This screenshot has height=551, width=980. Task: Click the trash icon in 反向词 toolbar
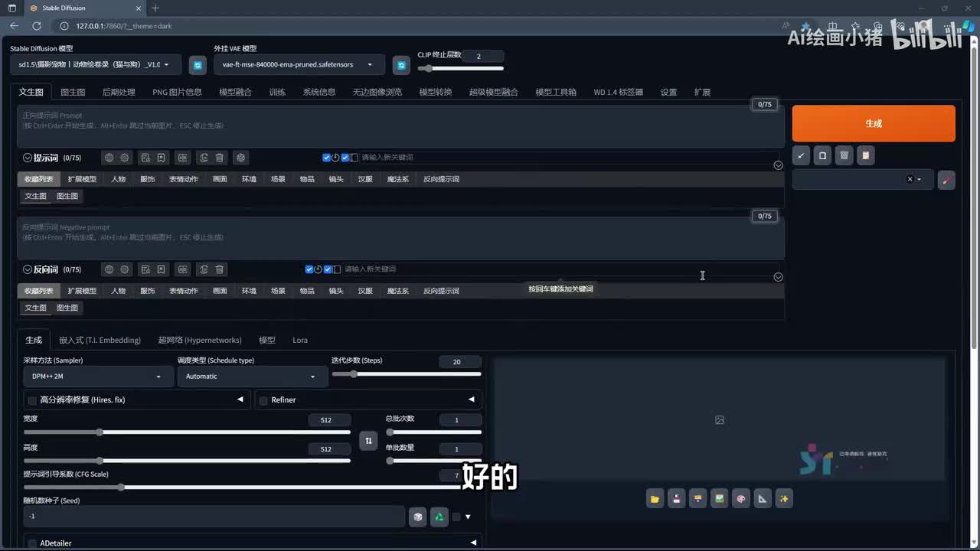coord(220,269)
